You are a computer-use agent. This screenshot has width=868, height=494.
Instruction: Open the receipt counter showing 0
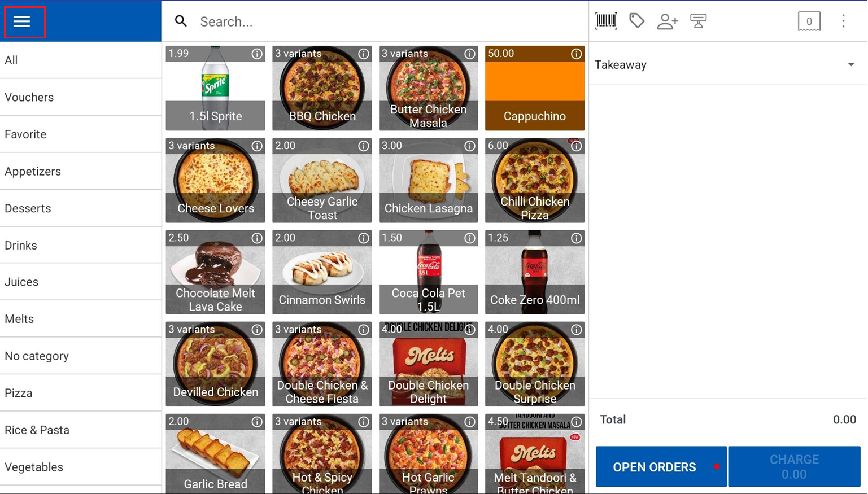click(809, 21)
